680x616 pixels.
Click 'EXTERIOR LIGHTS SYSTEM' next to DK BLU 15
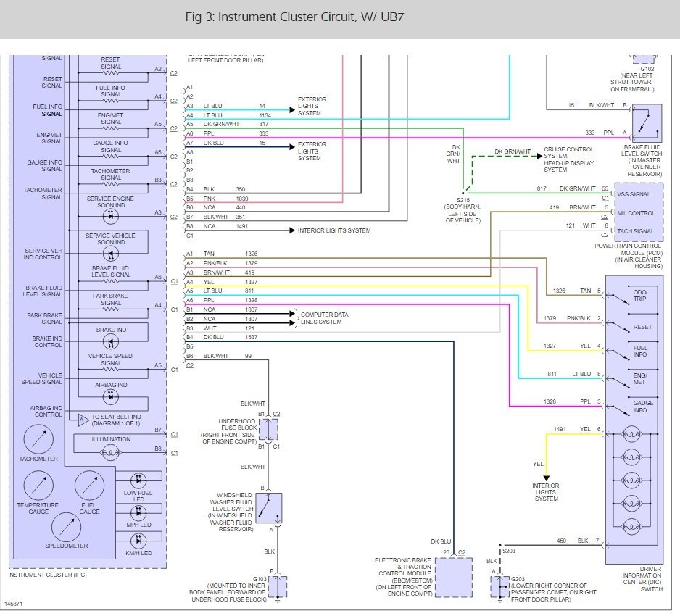coord(312,151)
